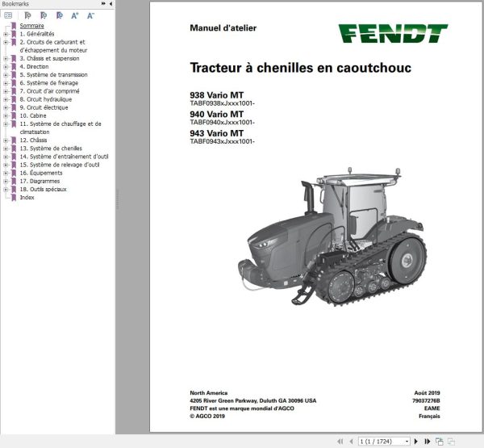
Task: Select bookmark 2. Circuits de carburant
Action: 53,46
